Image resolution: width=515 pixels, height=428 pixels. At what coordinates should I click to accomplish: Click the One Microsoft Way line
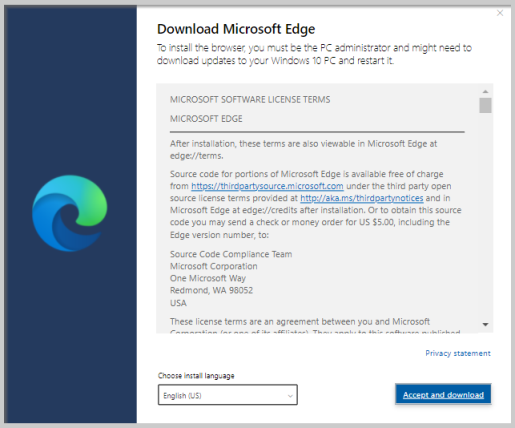[x=208, y=278]
